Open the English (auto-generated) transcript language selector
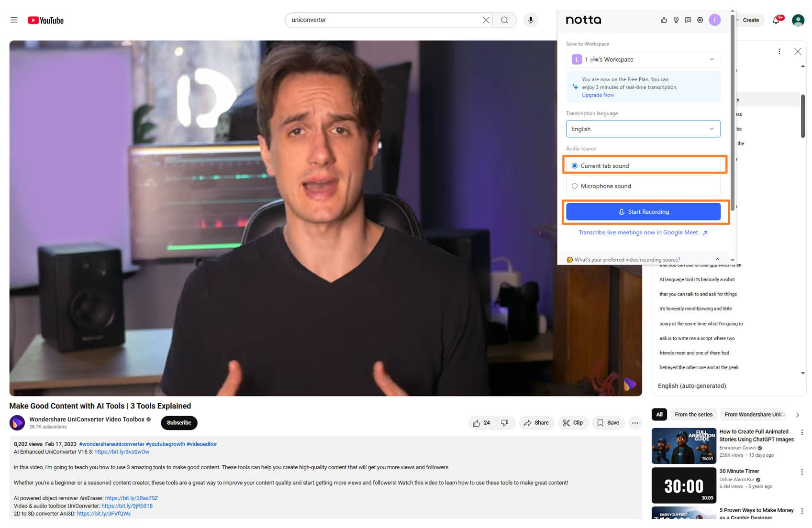 coord(692,386)
